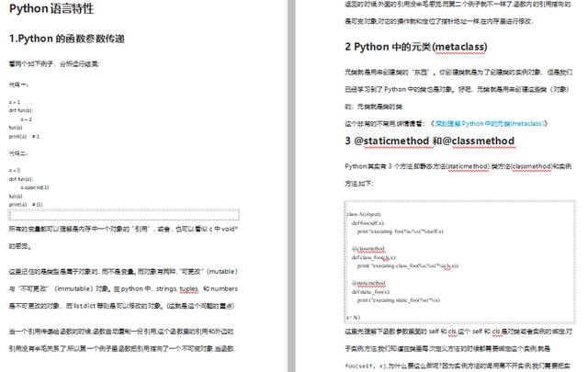This screenshot has width=588, height=372.
Task: Click the underlined word "tuples"
Action: [188, 288]
